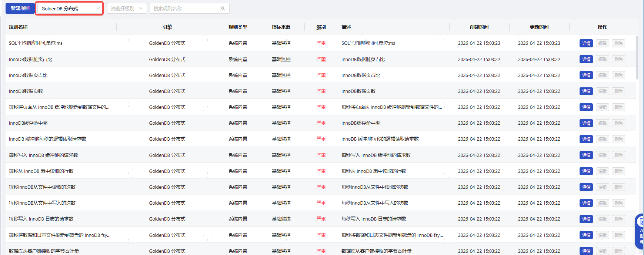This screenshot has height=255, width=644.
Task: View 详情 of InnoDB 缓冲池每秒的逻辑读取请求数
Action: click(586, 139)
